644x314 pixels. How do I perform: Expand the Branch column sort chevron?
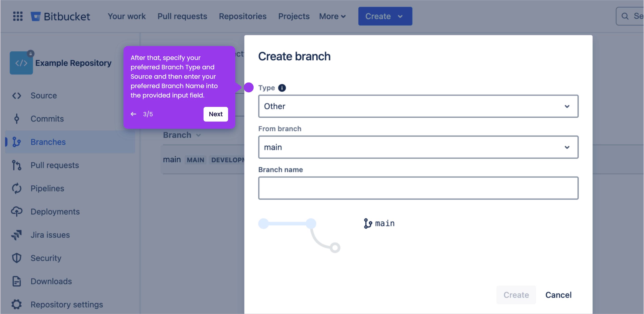coord(199,135)
